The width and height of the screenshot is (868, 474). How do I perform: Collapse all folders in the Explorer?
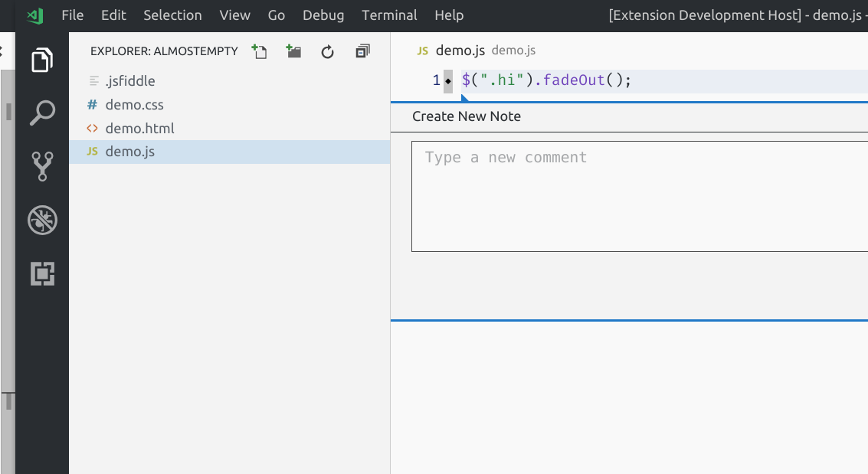click(x=361, y=51)
